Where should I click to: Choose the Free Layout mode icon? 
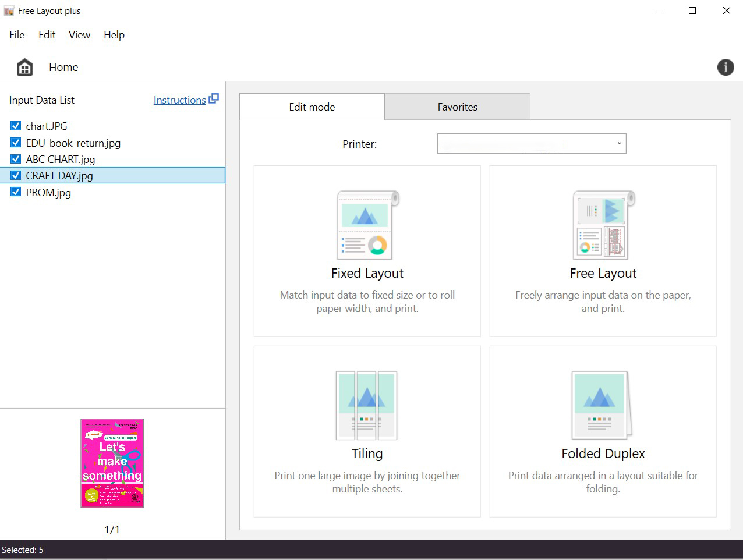[x=603, y=225]
